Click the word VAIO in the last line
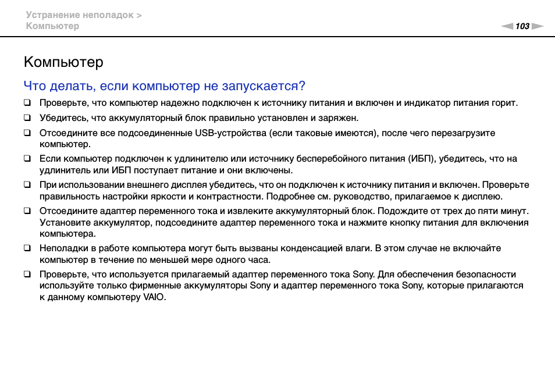This screenshot has width=555, height=392. point(154,297)
